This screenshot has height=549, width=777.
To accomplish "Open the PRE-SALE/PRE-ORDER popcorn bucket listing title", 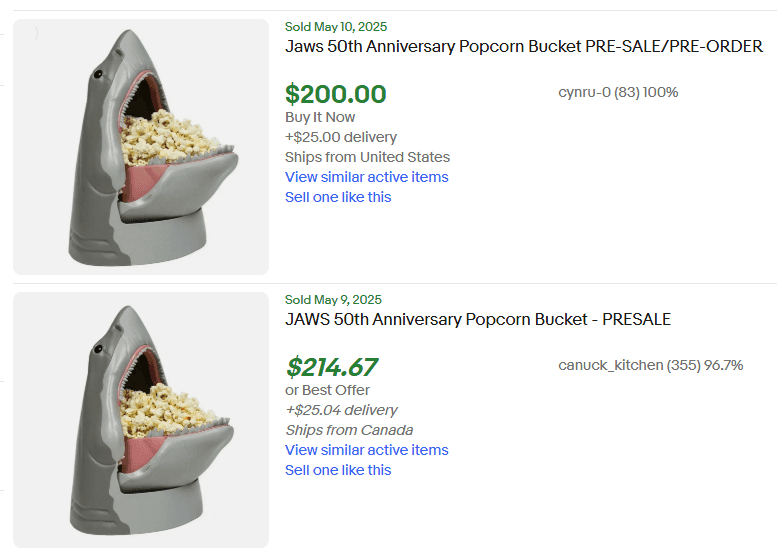I will pos(523,47).
